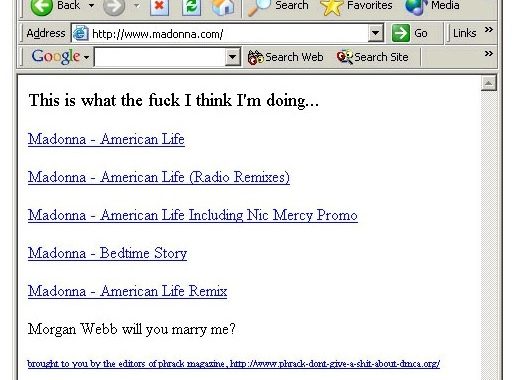Open the Media globe toolbar button

pyautogui.click(x=432, y=6)
